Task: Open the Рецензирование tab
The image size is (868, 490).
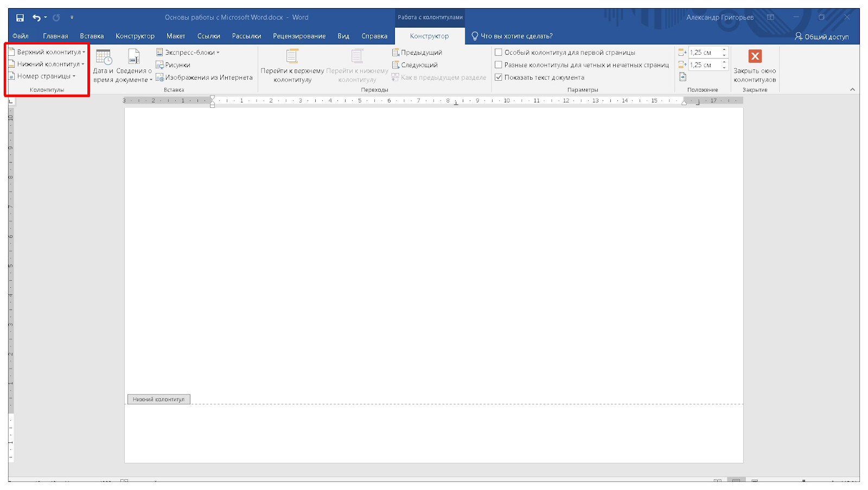Action: 299,36
